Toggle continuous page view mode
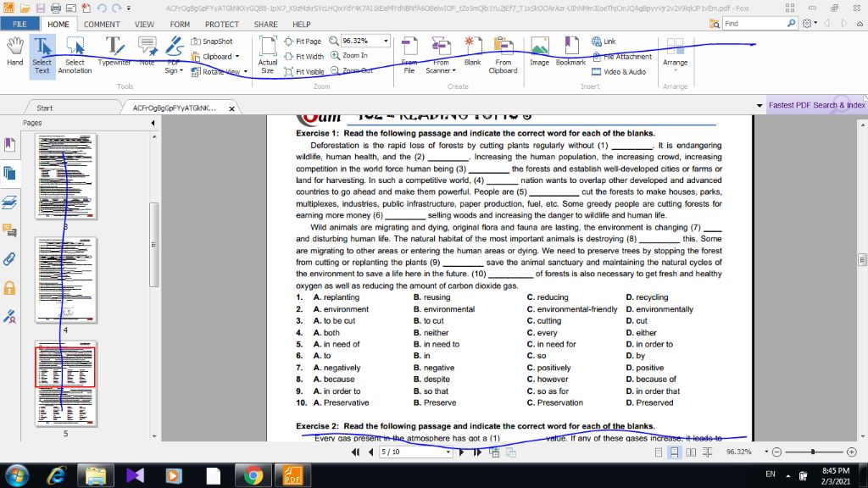 point(674,452)
